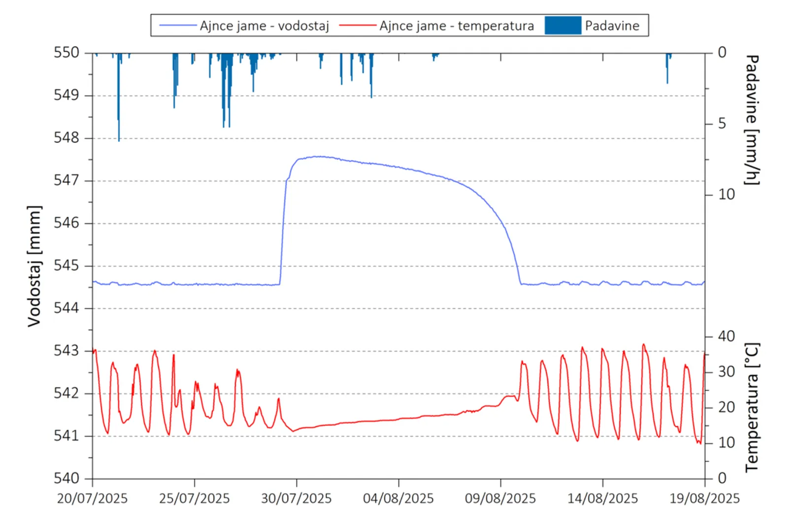798x532 pixels.
Task: Click the 'Temperatura [°C]' axis title
Action: (752, 408)
